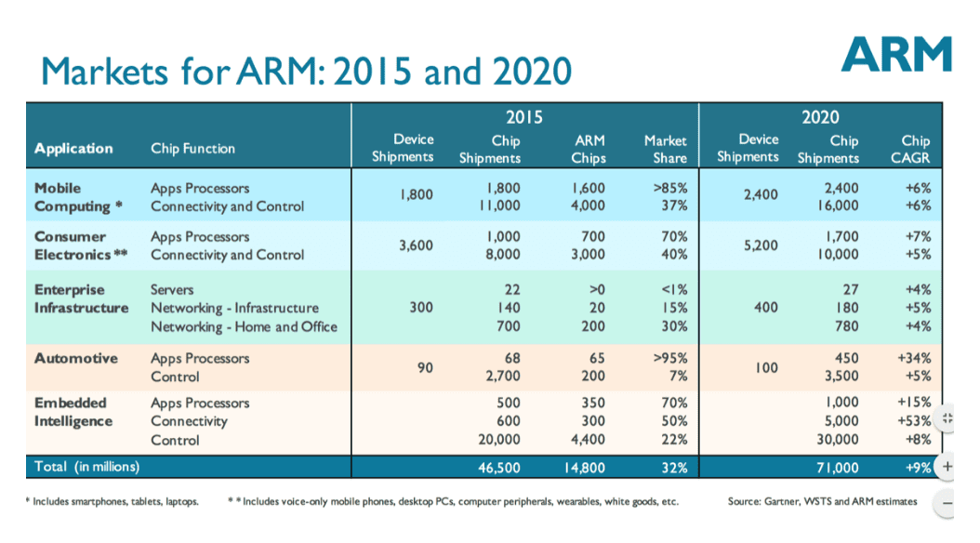Select the 'Mobile Computing' row label
The height and width of the screenshot is (543, 980).
(73, 197)
